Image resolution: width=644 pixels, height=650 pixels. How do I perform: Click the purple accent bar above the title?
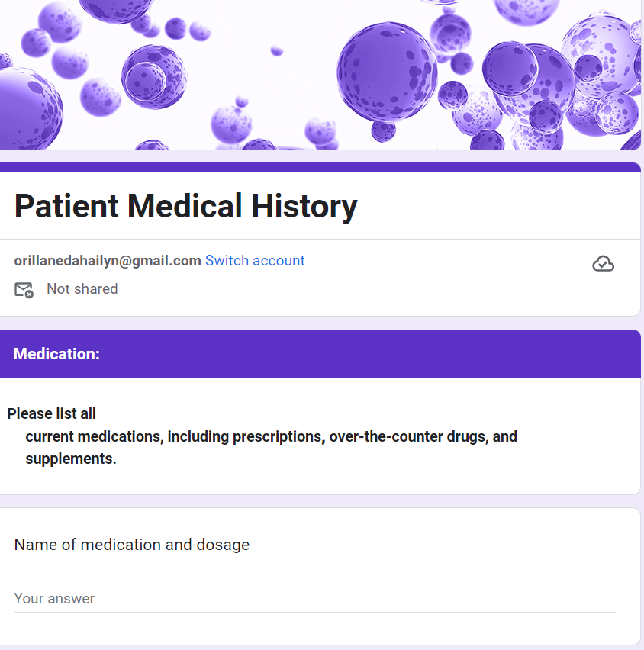coord(320,167)
